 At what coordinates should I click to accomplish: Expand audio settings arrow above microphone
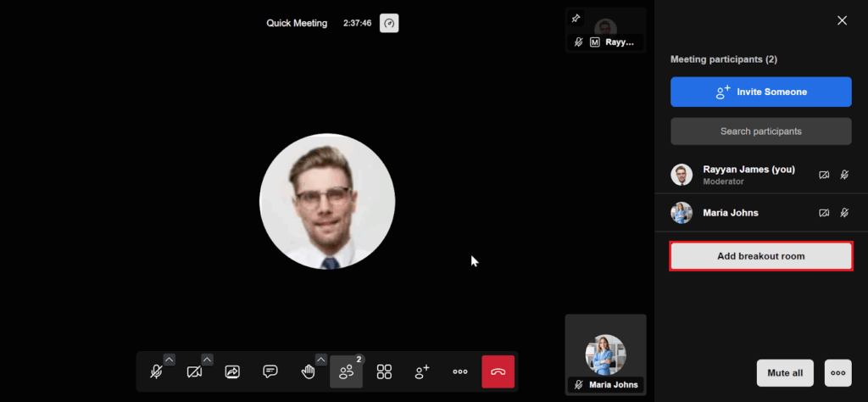click(169, 359)
